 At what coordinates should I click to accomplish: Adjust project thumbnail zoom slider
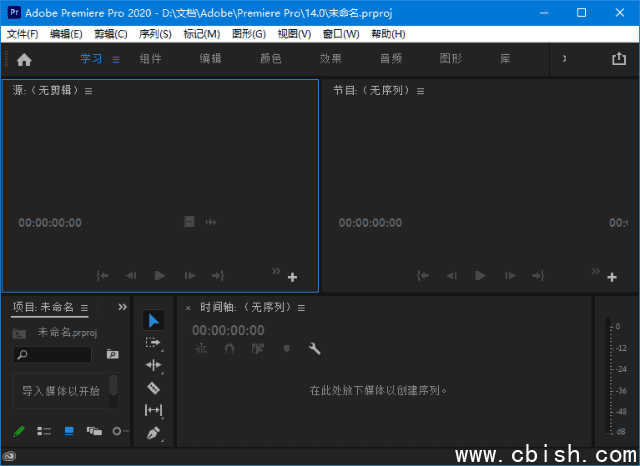pyautogui.click(x=120, y=431)
